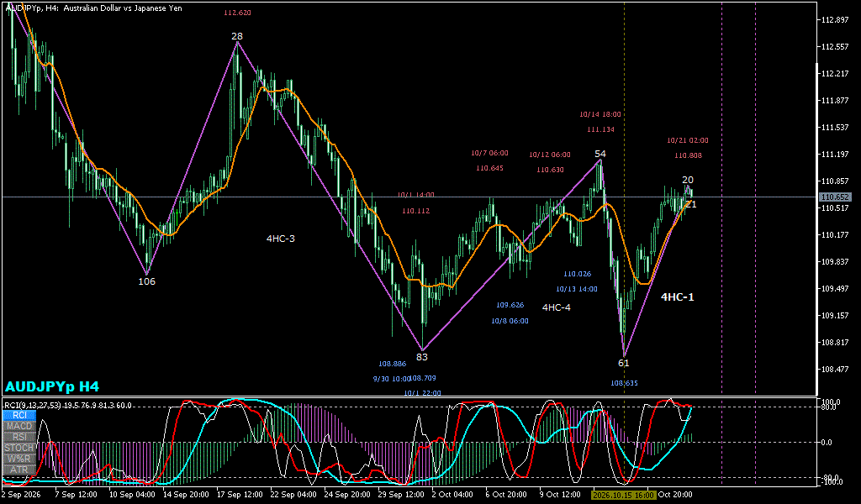Click the RCI(9,13,27,53) indicator values label
Viewport: 861px width, 504px height.
tap(68, 405)
